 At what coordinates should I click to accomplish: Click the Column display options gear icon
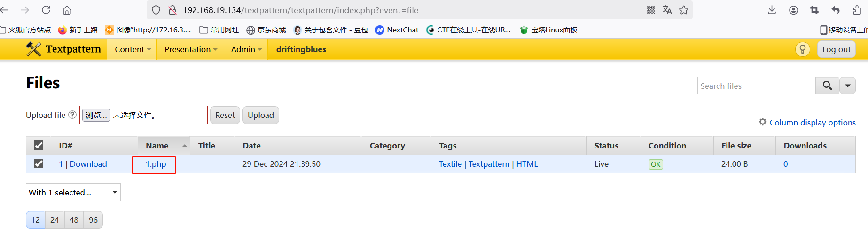[x=763, y=122]
